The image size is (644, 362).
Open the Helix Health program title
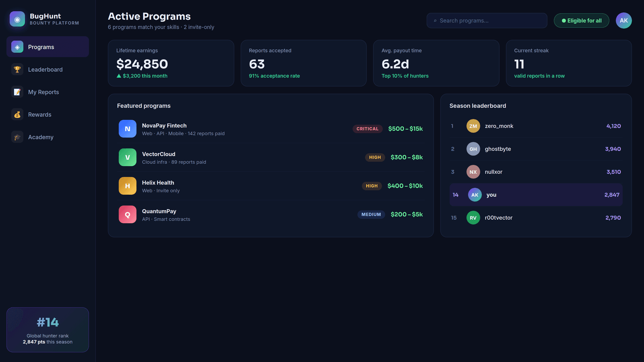158,183
